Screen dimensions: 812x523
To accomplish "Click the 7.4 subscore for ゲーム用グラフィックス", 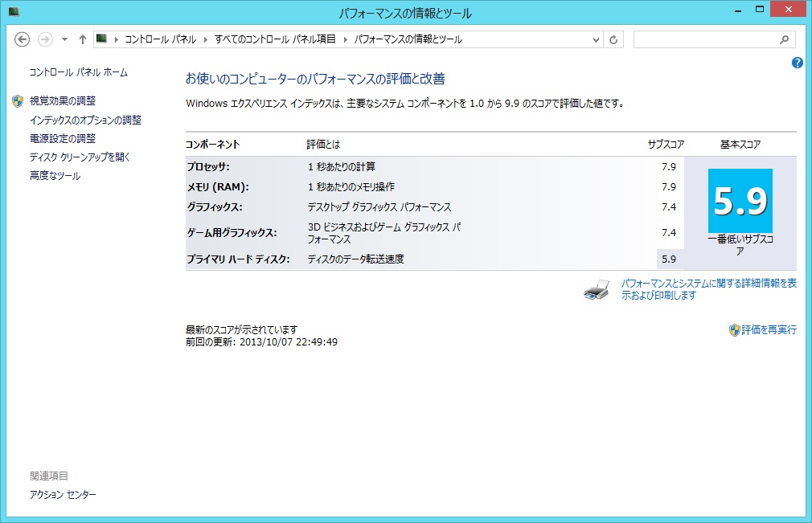I will [x=669, y=233].
